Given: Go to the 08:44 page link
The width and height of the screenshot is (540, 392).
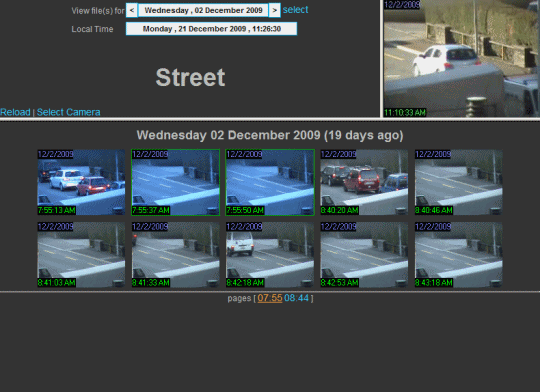Looking at the screenshot, I should click(x=297, y=298).
